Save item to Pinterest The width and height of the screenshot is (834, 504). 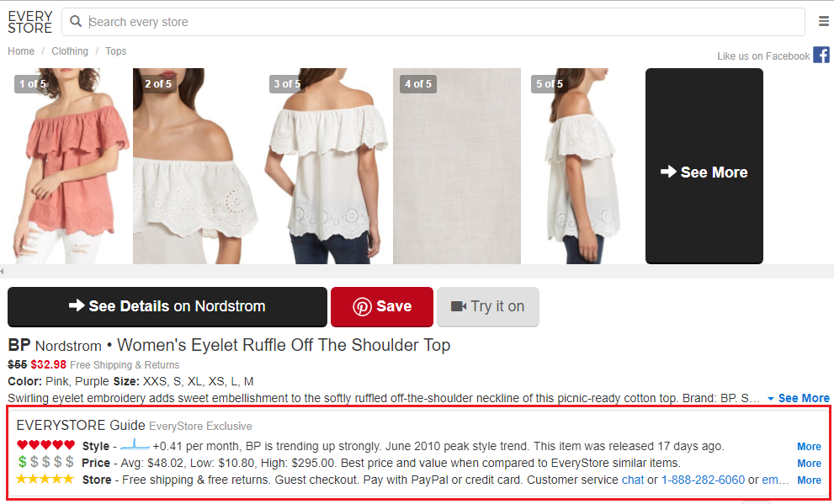point(382,307)
